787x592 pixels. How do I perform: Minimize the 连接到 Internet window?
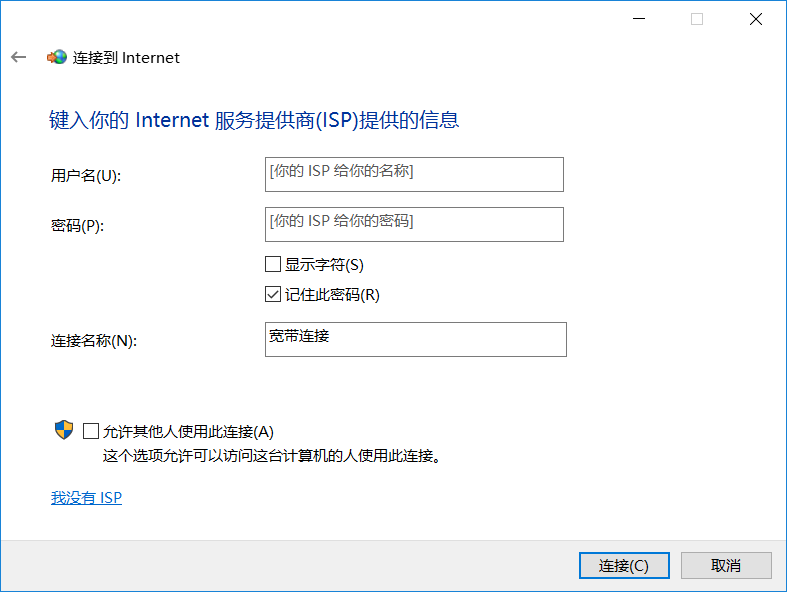(638, 18)
